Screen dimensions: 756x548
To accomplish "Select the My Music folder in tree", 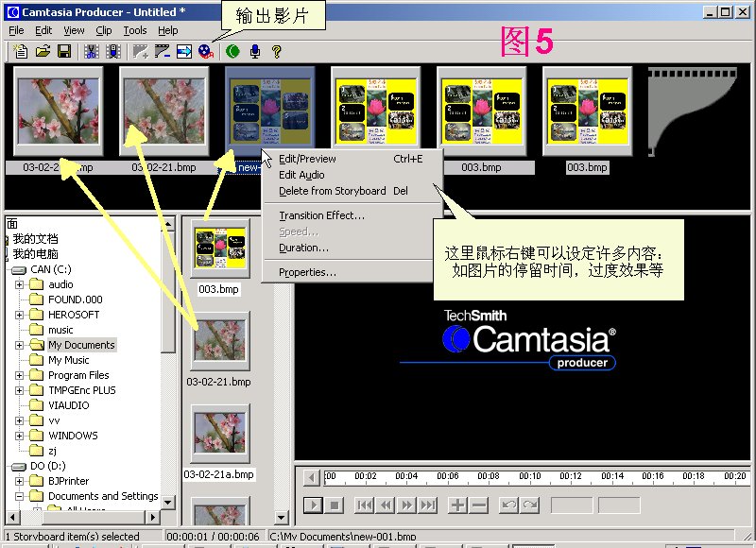I will pos(69,360).
